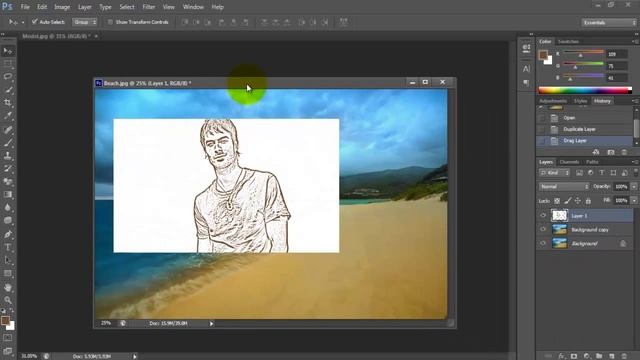This screenshot has height=360, width=640.
Task: Open the layer filter Kind dropdown
Action: click(x=554, y=173)
